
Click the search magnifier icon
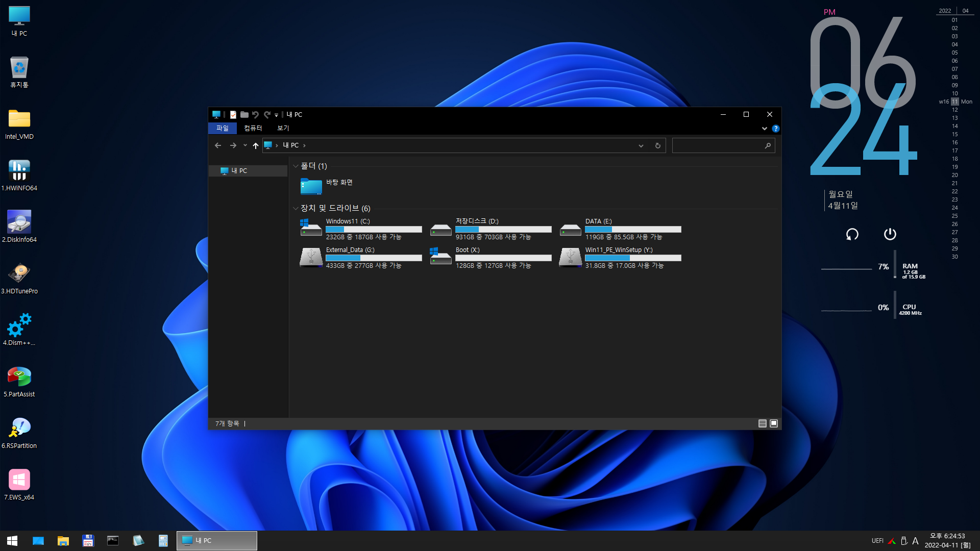pyautogui.click(x=768, y=145)
